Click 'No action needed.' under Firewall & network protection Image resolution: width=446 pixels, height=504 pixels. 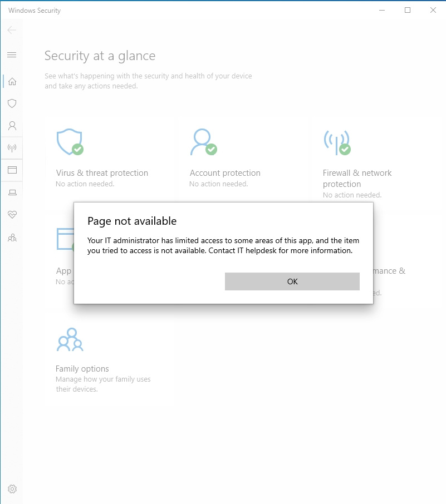click(352, 195)
